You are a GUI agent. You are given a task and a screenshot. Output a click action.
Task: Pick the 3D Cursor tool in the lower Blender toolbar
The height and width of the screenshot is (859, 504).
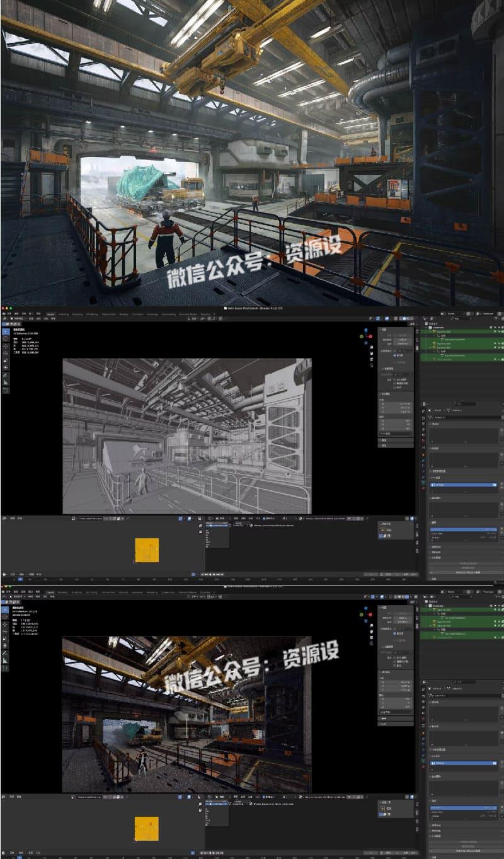(6, 617)
